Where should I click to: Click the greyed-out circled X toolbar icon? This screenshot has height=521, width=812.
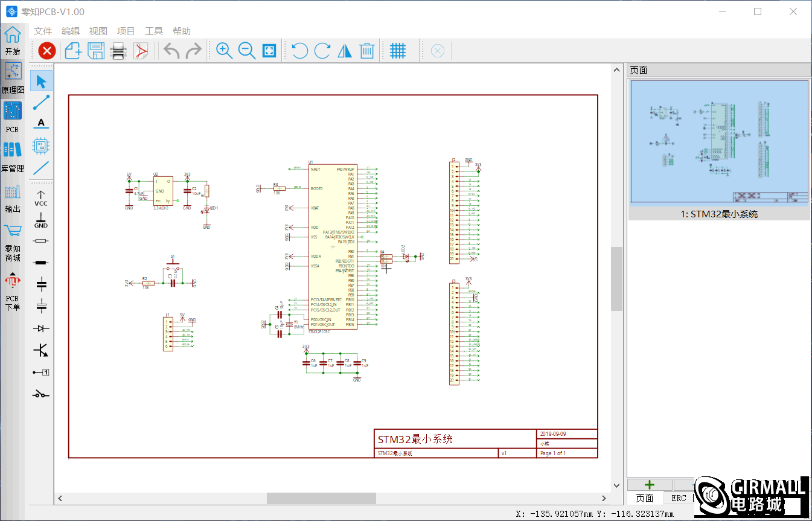pos(438,51)
